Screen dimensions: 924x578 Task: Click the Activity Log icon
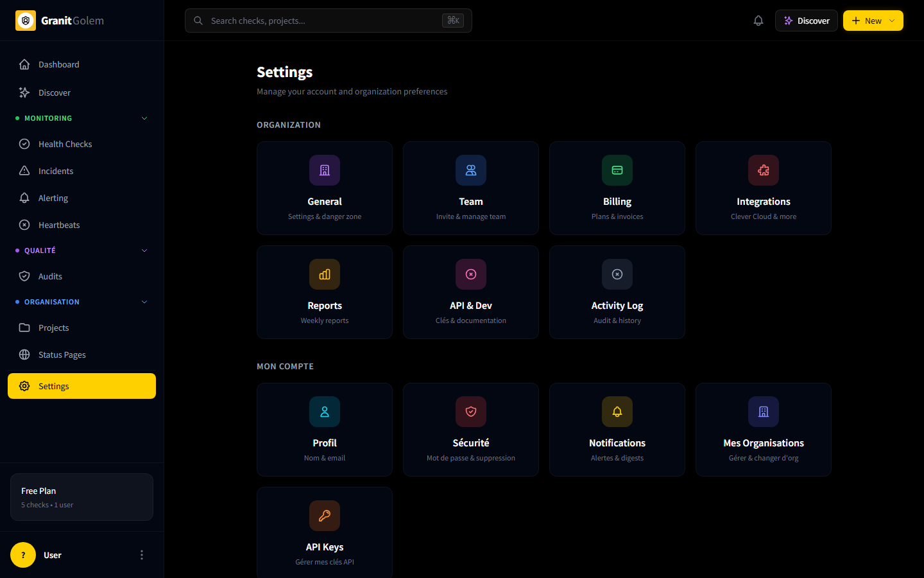pyautogui.click(x=617, y=274)
